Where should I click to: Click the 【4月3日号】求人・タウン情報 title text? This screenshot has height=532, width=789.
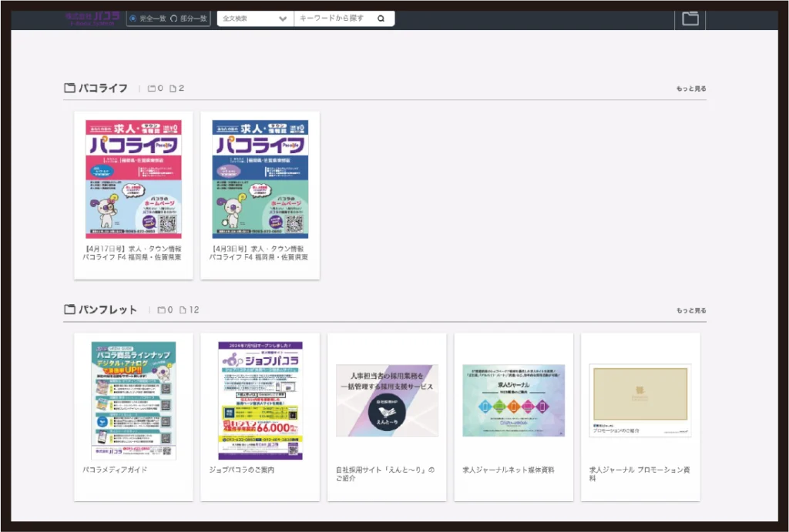(x=259, y=253)
